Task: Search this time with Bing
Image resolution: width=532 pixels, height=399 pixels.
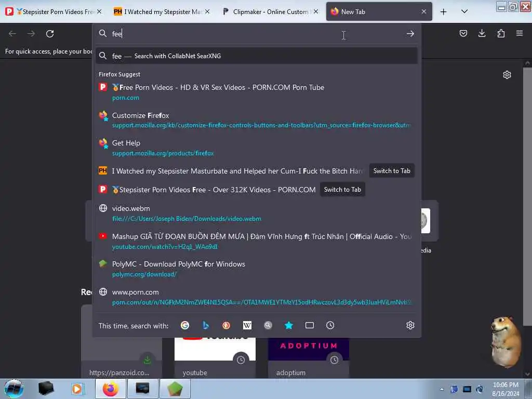Action: click(x=206, y=325)
